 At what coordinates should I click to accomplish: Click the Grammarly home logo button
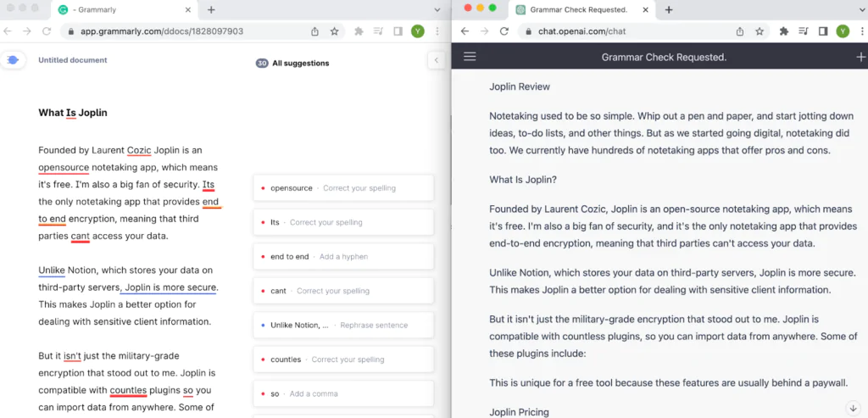(14, 60)
